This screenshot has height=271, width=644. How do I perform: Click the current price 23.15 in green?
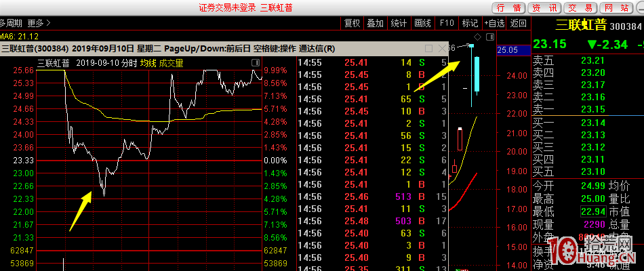tap(550, 44)
